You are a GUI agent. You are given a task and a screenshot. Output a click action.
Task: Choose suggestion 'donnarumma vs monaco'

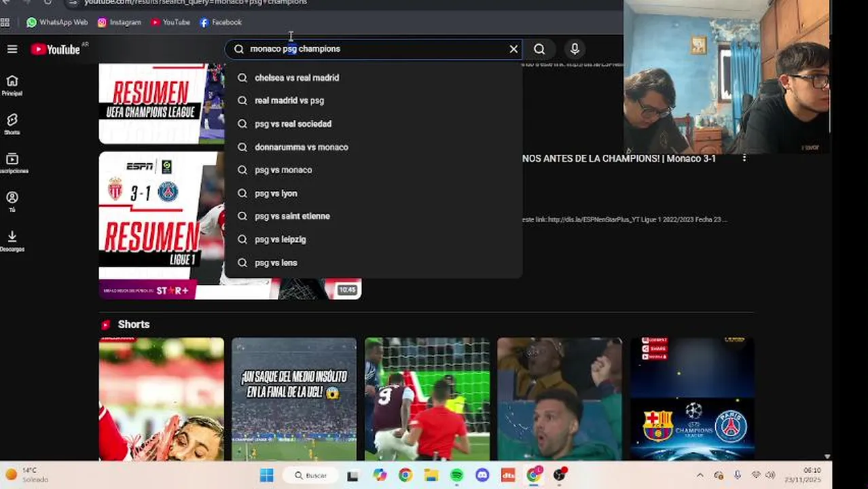(374, 147)
